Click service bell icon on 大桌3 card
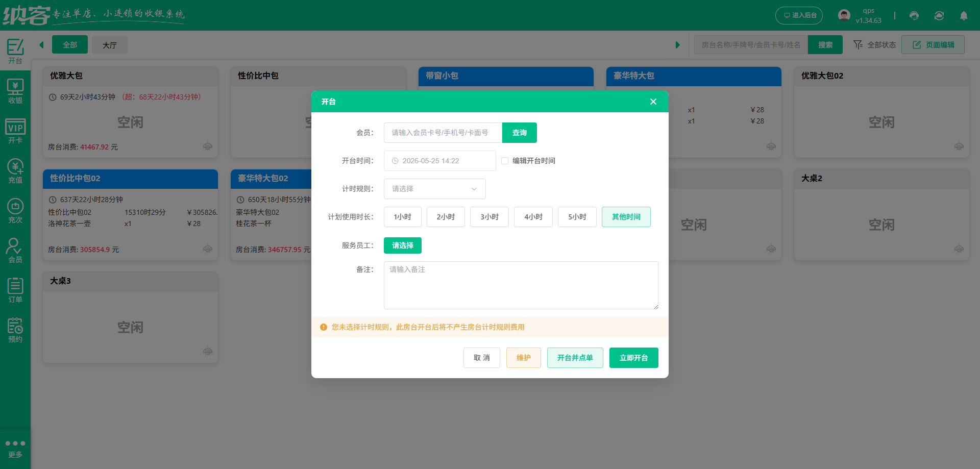Image resolution: width=980 pixels, height=469 pixels. tap(208, 352)
